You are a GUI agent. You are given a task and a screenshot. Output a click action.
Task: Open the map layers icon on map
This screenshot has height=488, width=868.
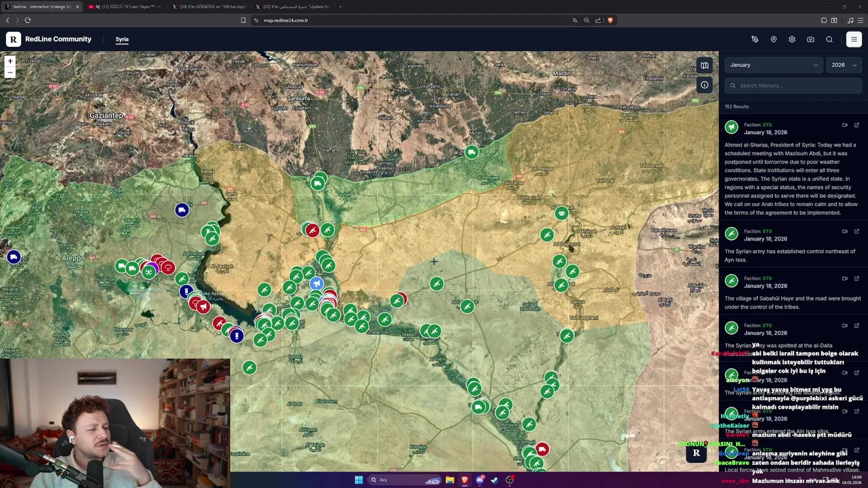[705, 66]
